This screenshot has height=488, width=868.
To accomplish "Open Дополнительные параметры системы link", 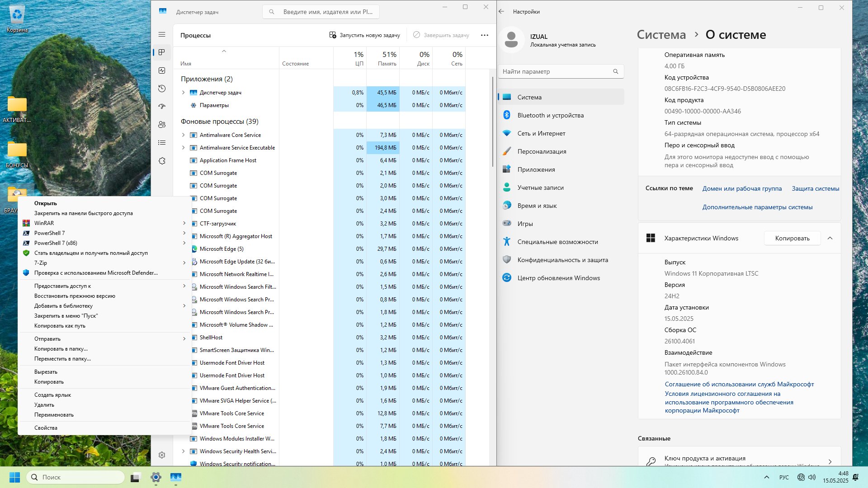I will 757,207.
